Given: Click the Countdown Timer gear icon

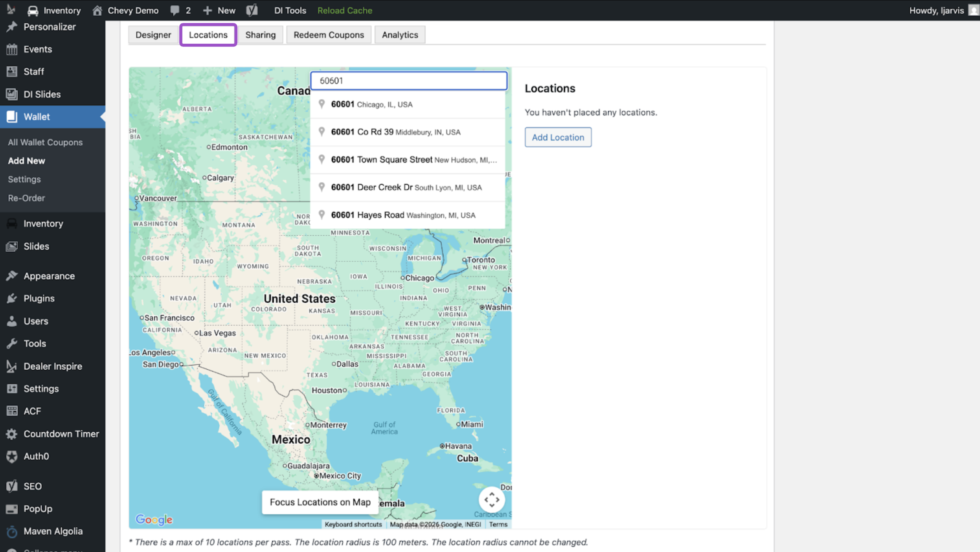Looking at the screenshot, I should pyautogui.click(x=12, y=434).
